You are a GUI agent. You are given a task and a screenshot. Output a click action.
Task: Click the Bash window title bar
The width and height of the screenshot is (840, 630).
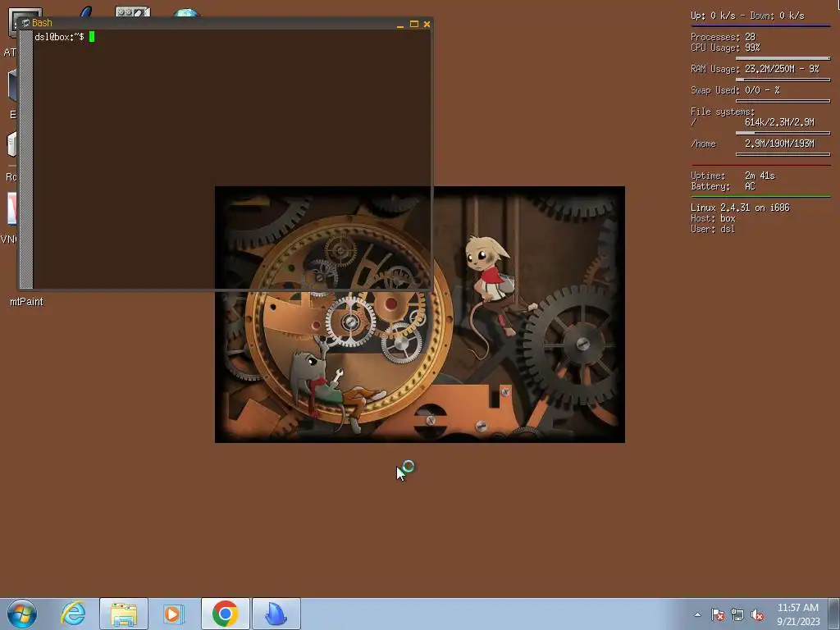point(225,23)
